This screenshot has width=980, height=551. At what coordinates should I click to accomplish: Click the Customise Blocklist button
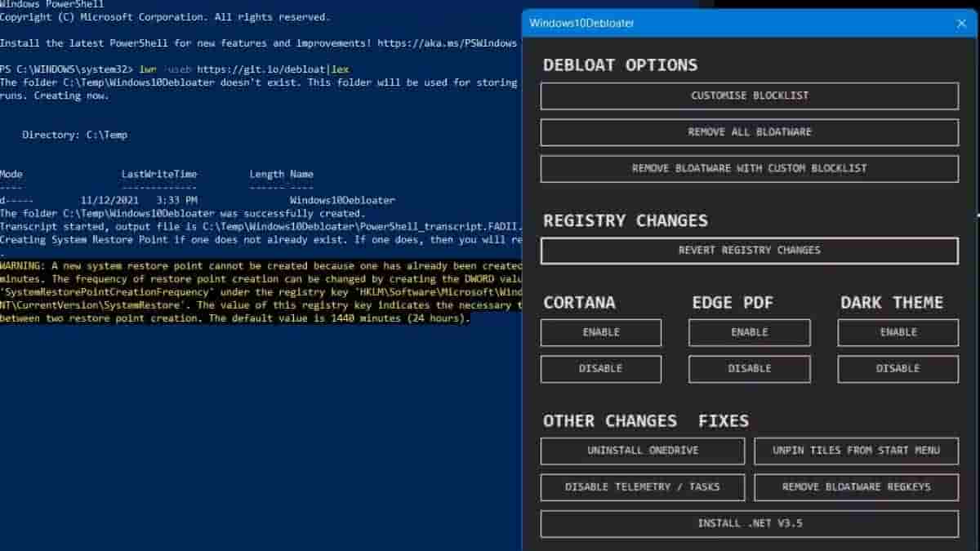(749, 96)
